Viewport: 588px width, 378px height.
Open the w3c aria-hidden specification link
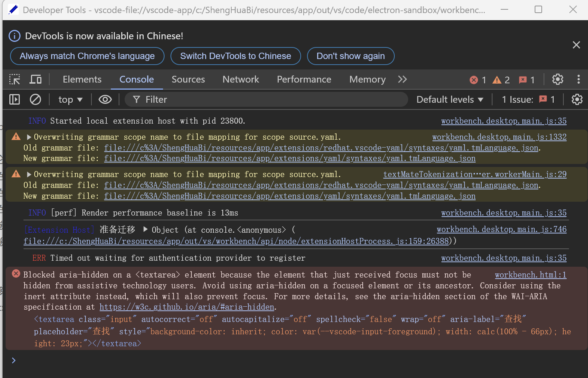(x=187, y=307)
